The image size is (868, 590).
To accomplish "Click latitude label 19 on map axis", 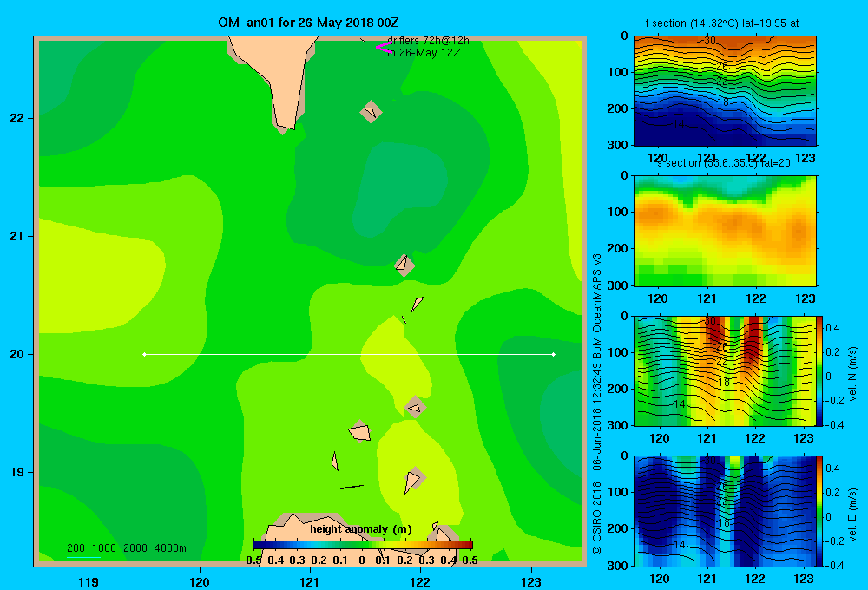I will (17, 472).
